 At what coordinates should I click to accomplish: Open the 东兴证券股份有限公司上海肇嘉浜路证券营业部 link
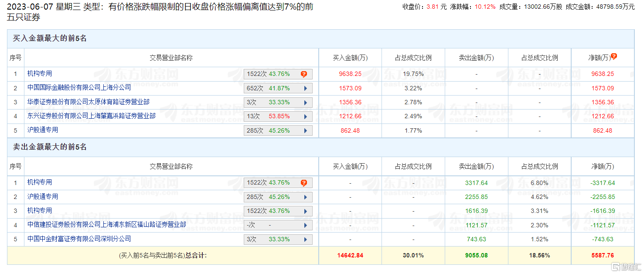[92, 116]
